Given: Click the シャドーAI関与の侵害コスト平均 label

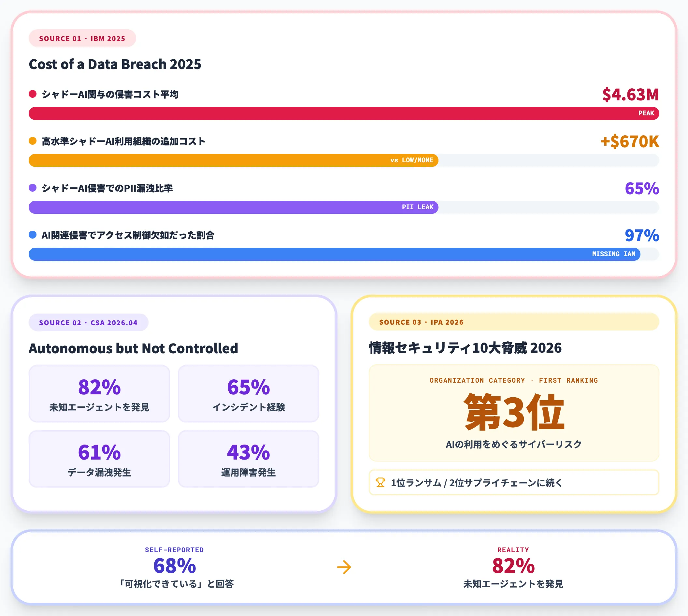Looking at the screenshot, I should (x=110, y=94).
